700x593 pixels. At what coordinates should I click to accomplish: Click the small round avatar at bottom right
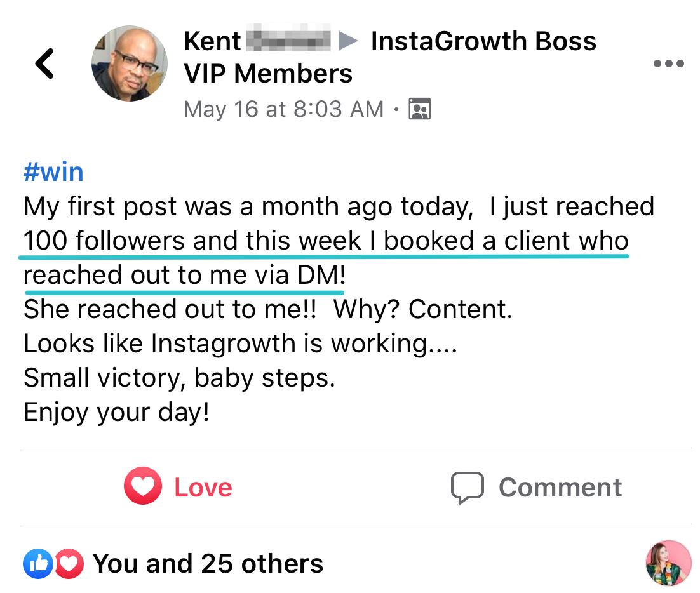(x=668, y=563)
